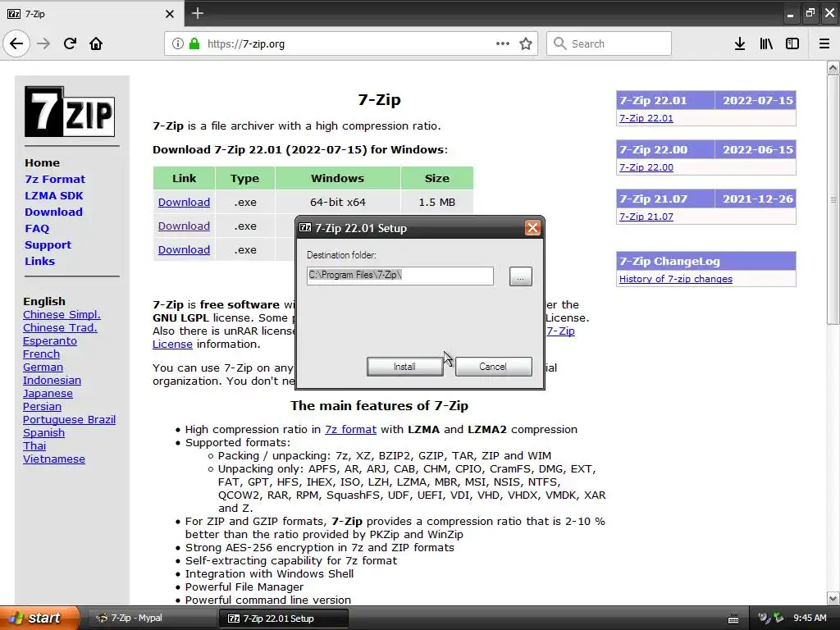Open Home in the site sidebar
Image resolution: width=840 pixels, height=630 pixels.
pos(43,163)
